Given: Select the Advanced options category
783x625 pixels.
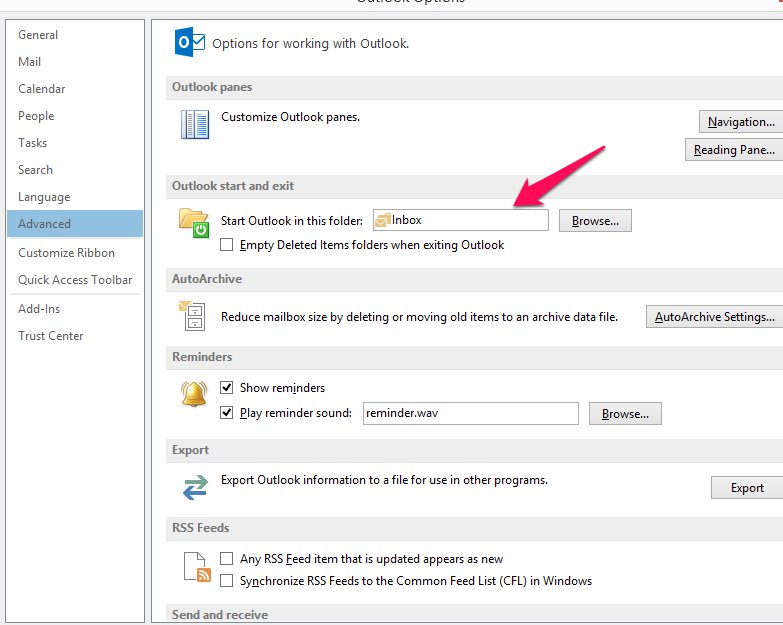Looking at the screenshot, I should [75, 224].
